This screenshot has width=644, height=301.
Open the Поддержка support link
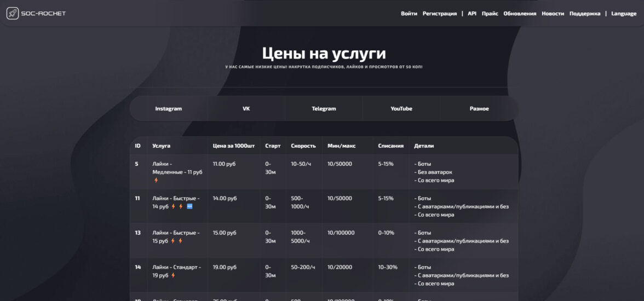click(585, 14)
